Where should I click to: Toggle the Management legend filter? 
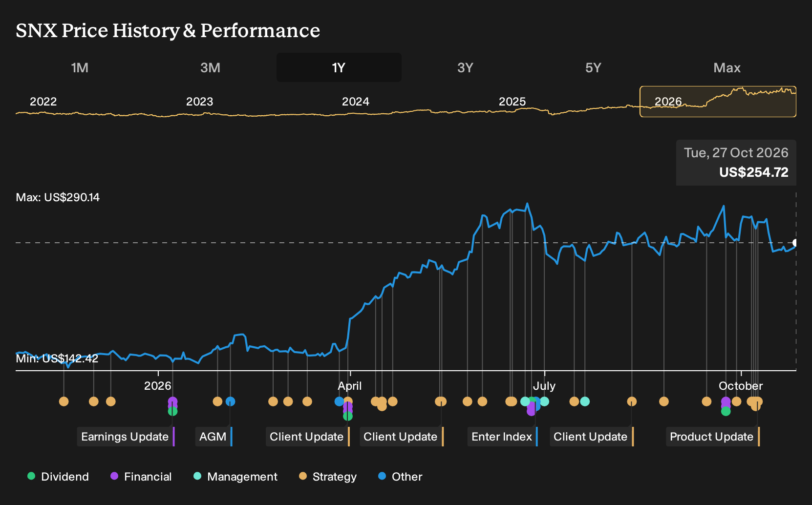point(235,477)
